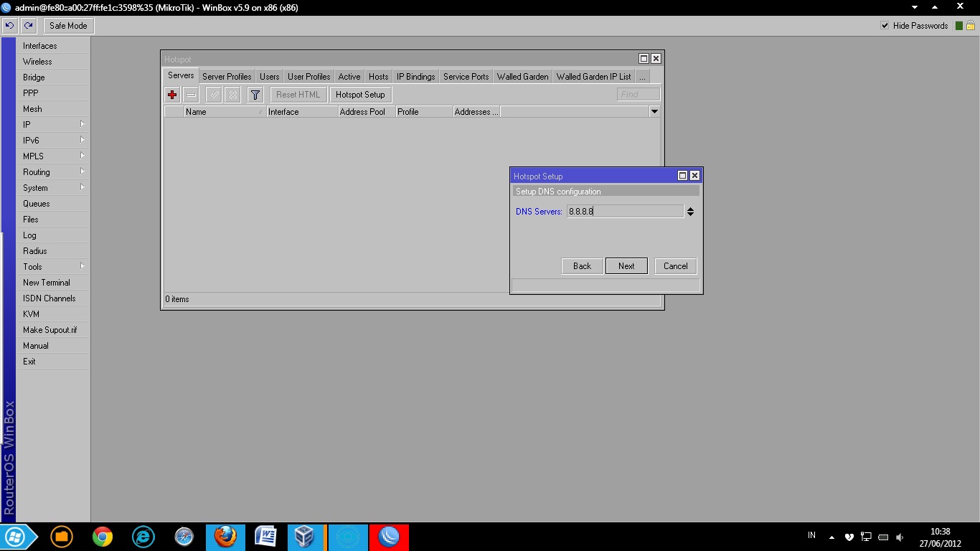Expand the MPLS submenu
Screen dimensions: 980x551
point(54,156)
